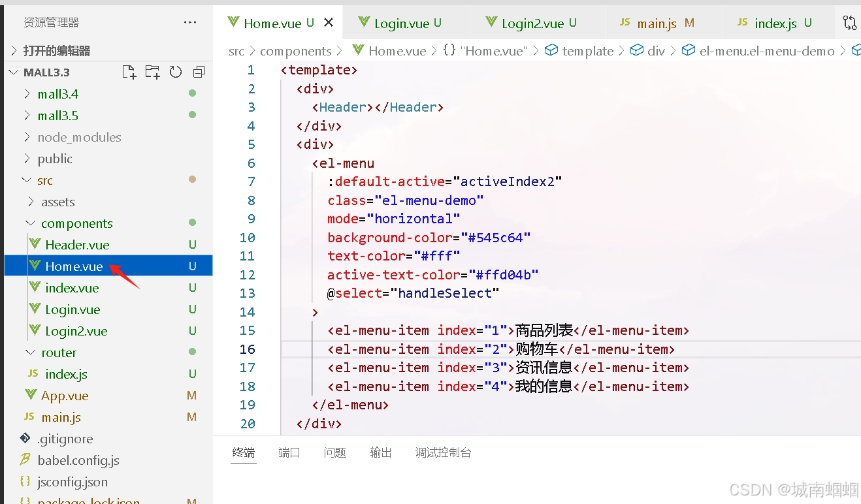Open the 输出 output panel tab
This screenshot has width=861, height=504.
click(x=381, y=452)
